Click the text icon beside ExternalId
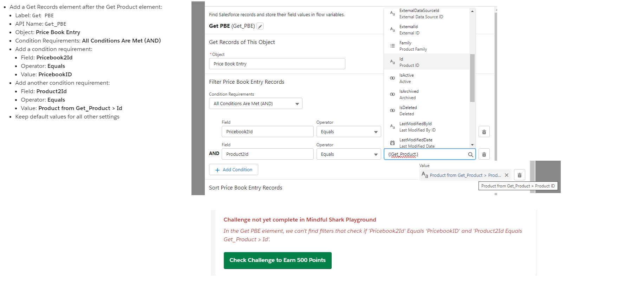Screen dimensions: 644x295 point(392,30)
